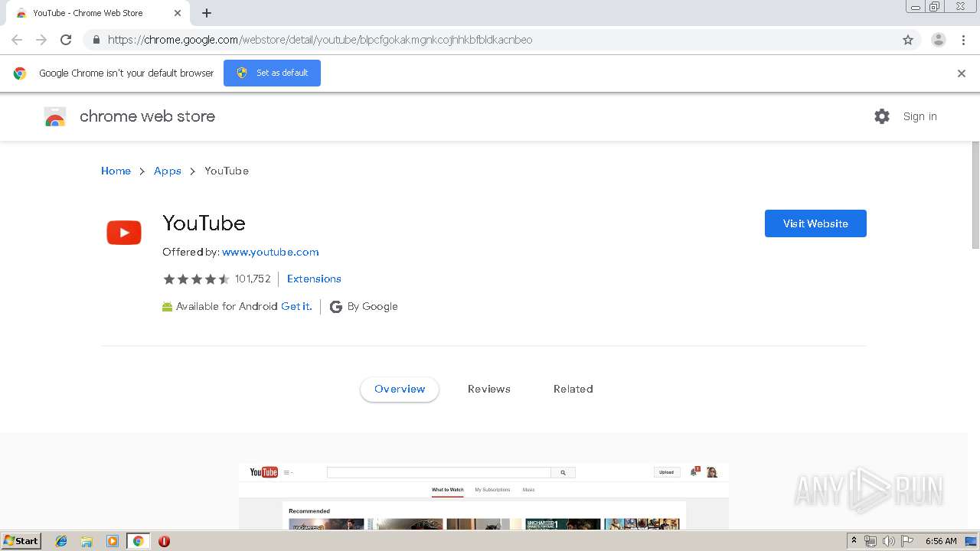Viewport: 980px width, 551px height.
Task: Click the 6:56 AM system clock
Action: [941, 541]
